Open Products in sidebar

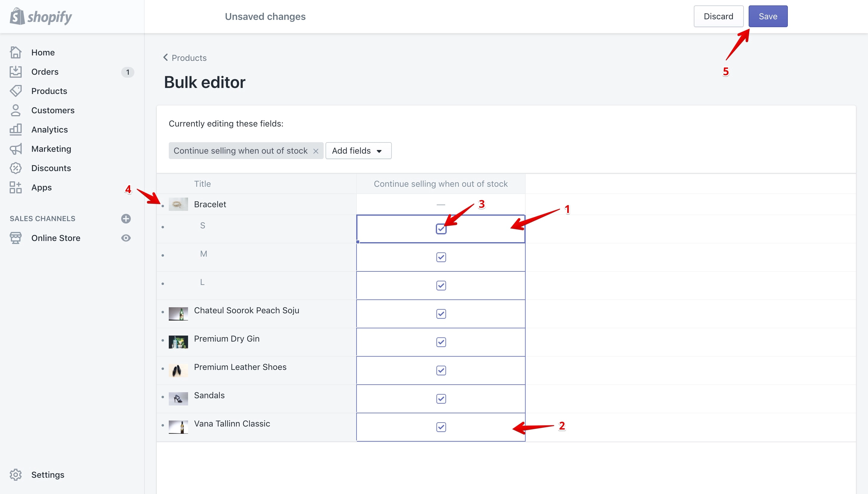click(49, 91)
